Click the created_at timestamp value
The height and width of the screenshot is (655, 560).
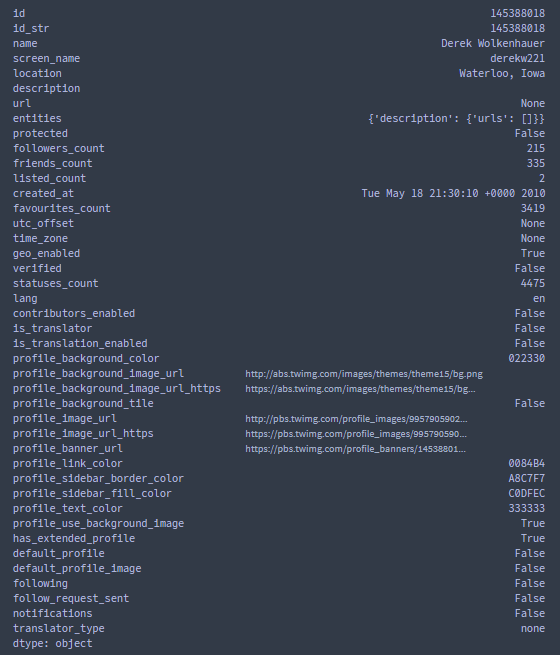pyautogui.click(x=453, y=193)
